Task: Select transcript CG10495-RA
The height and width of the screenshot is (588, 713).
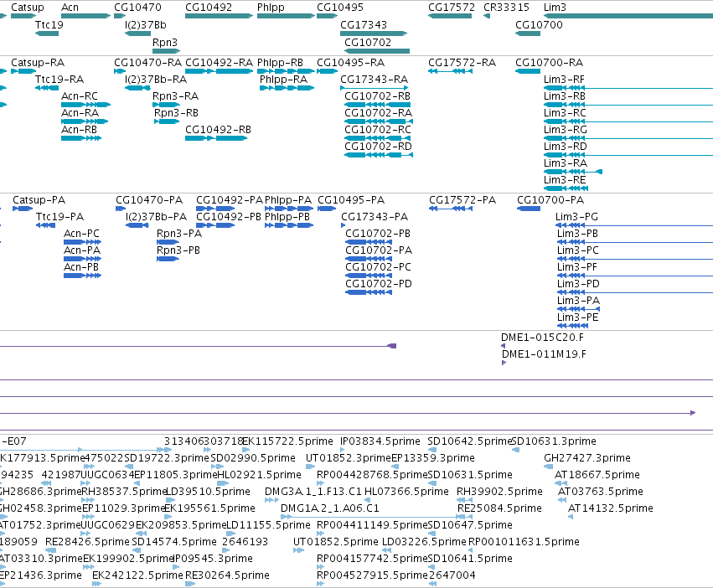Action: click(x=328, y=71)
